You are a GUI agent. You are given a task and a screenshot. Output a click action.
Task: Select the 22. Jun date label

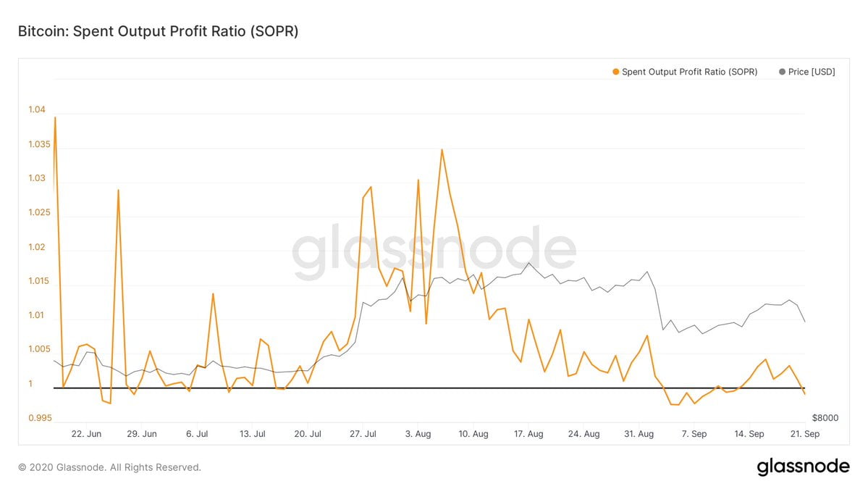87,434
